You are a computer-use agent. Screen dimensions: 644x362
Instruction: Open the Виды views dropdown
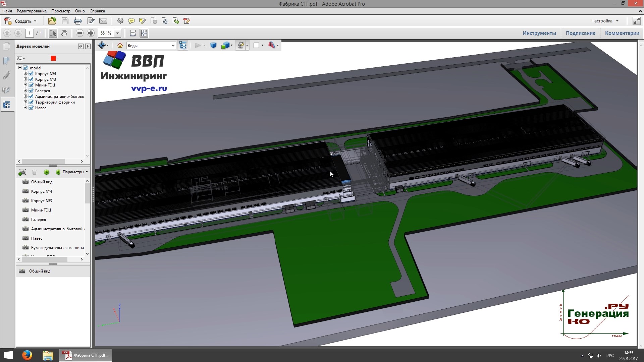tap(151, 45)
